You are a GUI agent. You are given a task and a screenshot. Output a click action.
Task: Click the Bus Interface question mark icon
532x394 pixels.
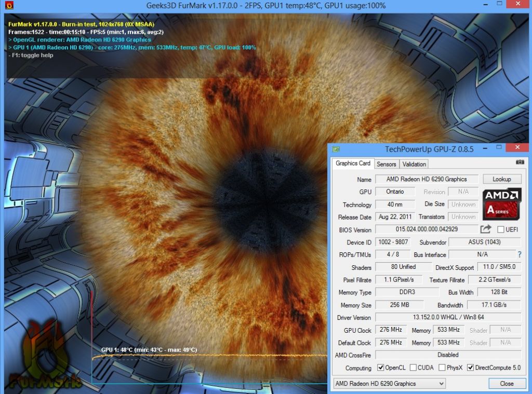[x=519, y=254]
